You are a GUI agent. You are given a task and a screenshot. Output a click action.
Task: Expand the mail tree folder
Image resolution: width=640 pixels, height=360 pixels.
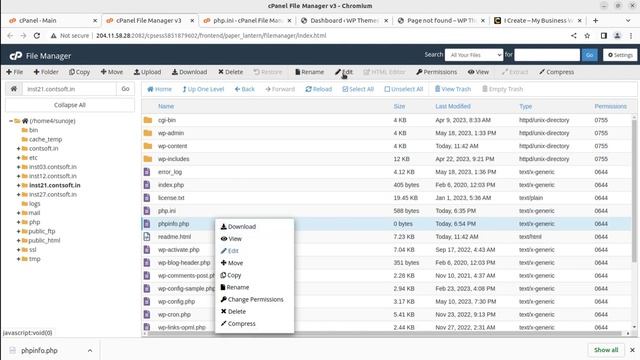click(18, 213)
